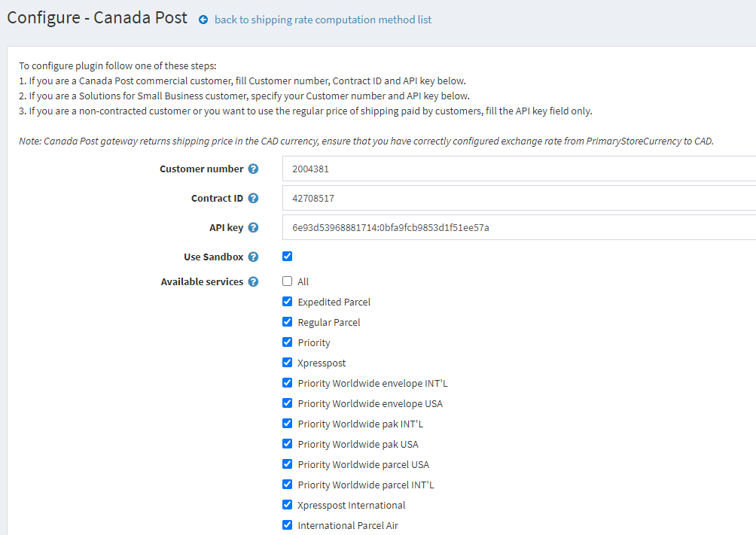Viewport: 756px width, 535px height.
Task: Focus the Contract ID input field
Action: coord(519,198)
